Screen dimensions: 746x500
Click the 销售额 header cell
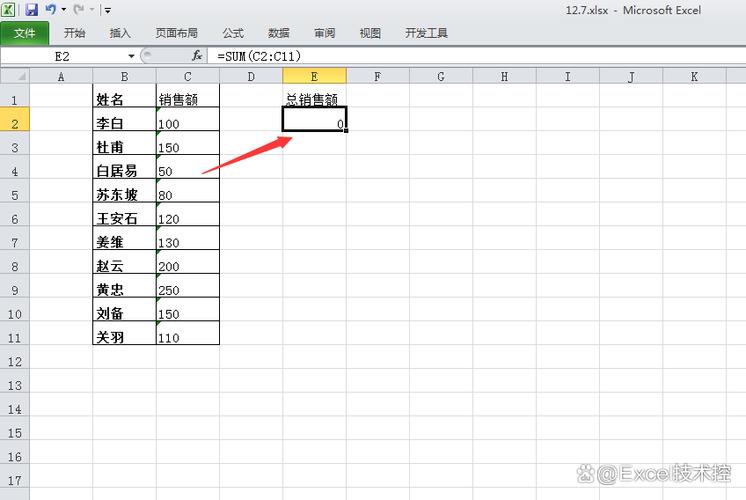pos(187,96)
